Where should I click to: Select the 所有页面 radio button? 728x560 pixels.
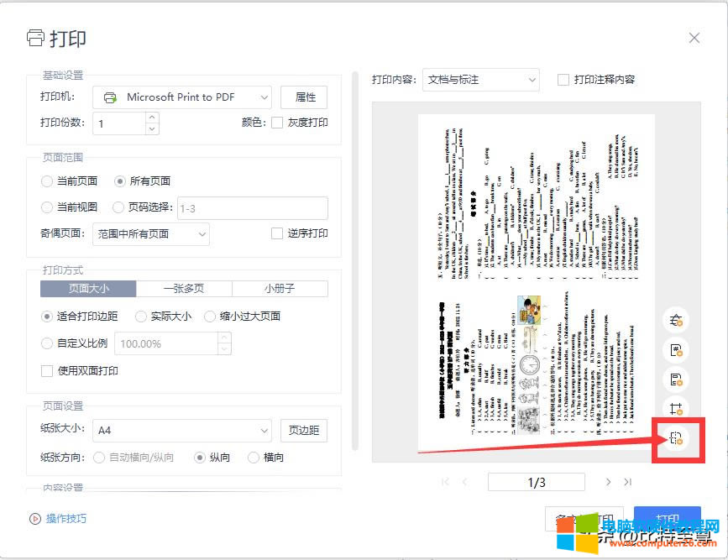click(120, 181)
